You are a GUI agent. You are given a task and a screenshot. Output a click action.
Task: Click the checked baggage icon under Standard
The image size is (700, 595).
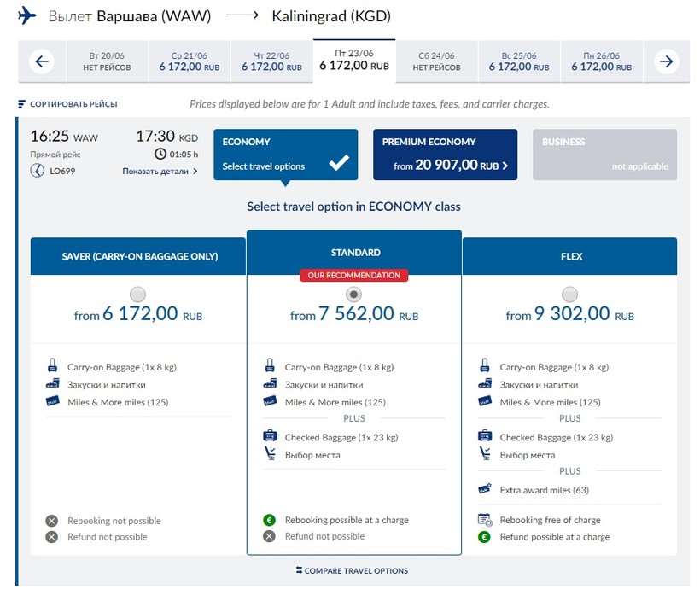(x=270, y=437)
